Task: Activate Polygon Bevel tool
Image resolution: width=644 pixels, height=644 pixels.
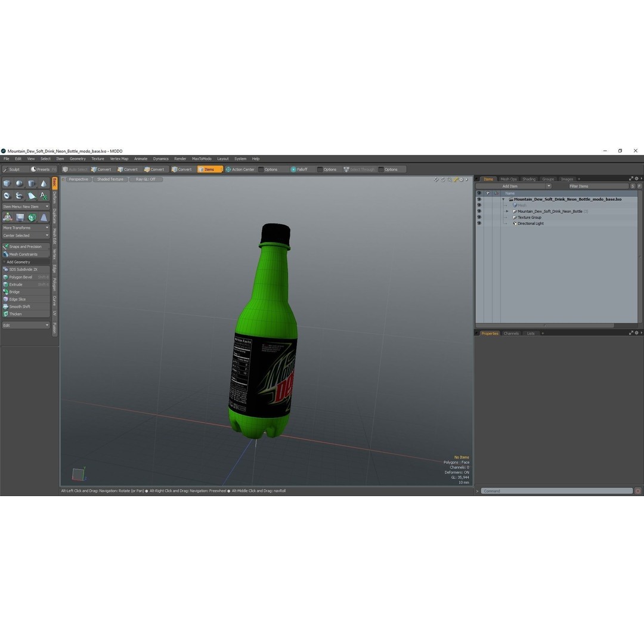Action: [26, 277]
